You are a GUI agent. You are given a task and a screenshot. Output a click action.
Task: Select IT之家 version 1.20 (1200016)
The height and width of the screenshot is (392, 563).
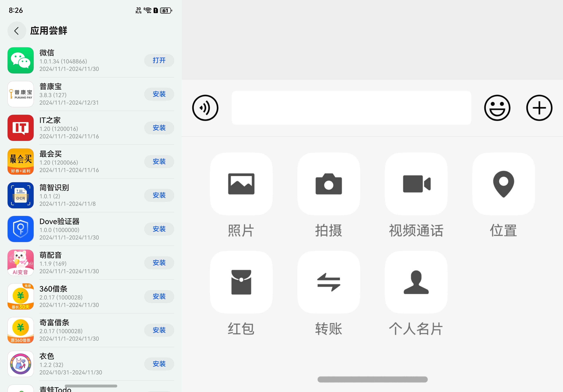(59, 129)
